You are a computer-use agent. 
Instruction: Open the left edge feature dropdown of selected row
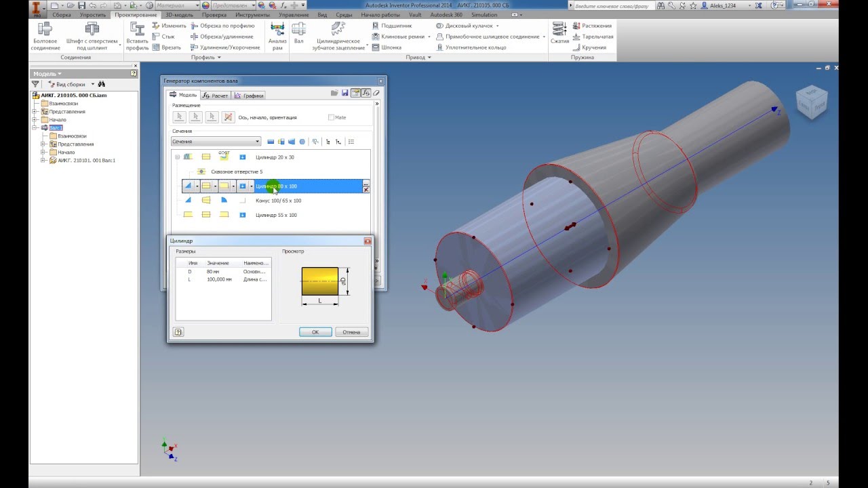197,186
